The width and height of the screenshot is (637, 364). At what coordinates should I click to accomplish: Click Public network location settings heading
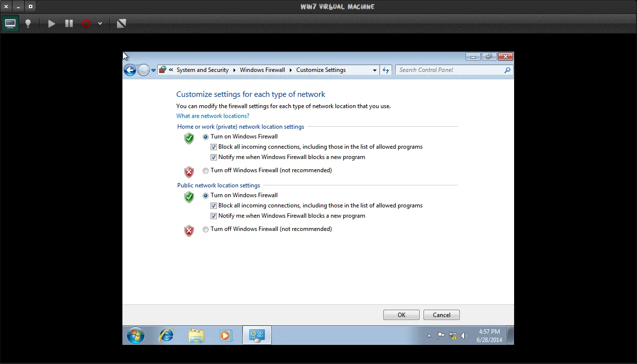click(218, 185)
